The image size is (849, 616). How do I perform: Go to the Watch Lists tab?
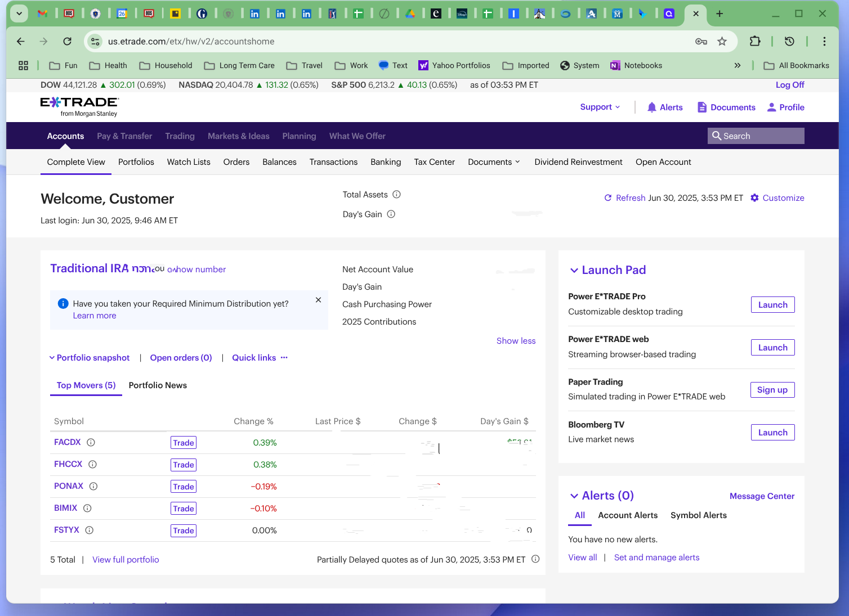(x=189, y=162)
